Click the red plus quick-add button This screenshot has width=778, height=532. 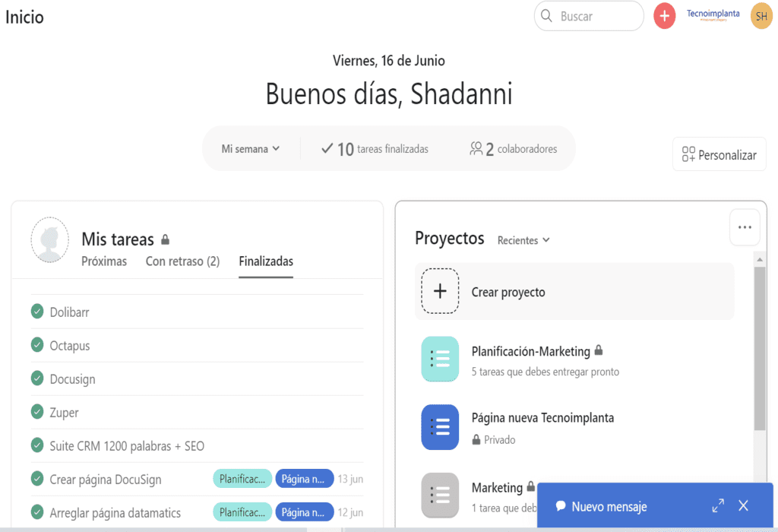coord(664,16)
